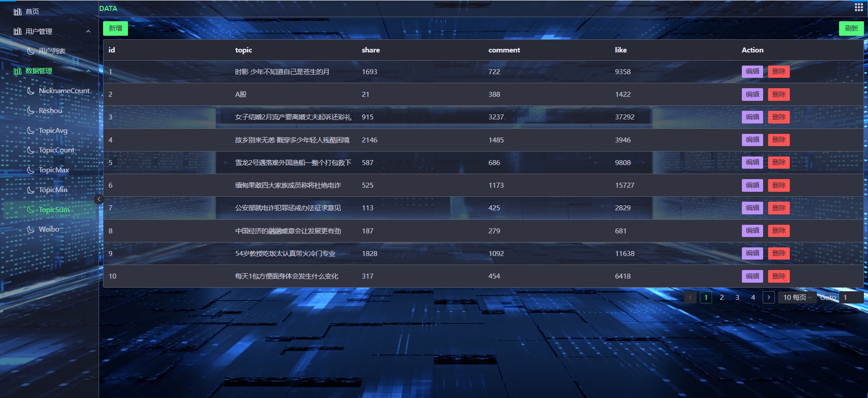Click the like value 37292

coord(624,117)
